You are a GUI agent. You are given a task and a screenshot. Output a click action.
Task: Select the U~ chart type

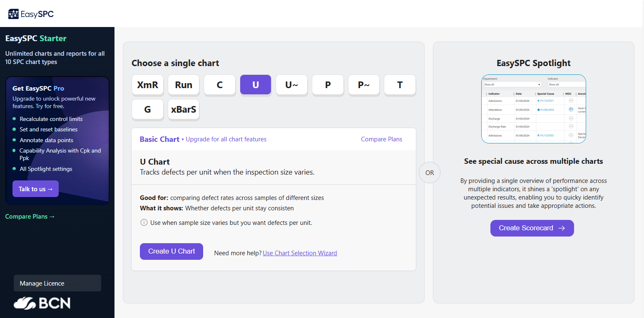coord(291,84)
